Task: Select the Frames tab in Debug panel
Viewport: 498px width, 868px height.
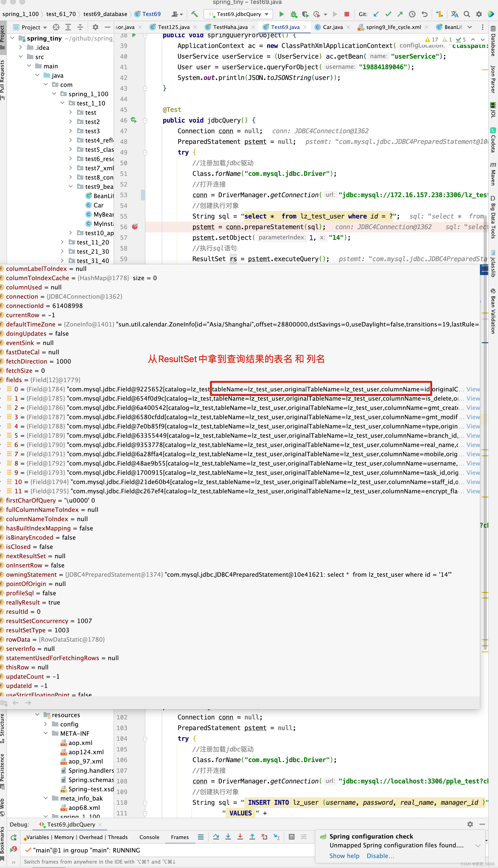Action: coord(180,837)
